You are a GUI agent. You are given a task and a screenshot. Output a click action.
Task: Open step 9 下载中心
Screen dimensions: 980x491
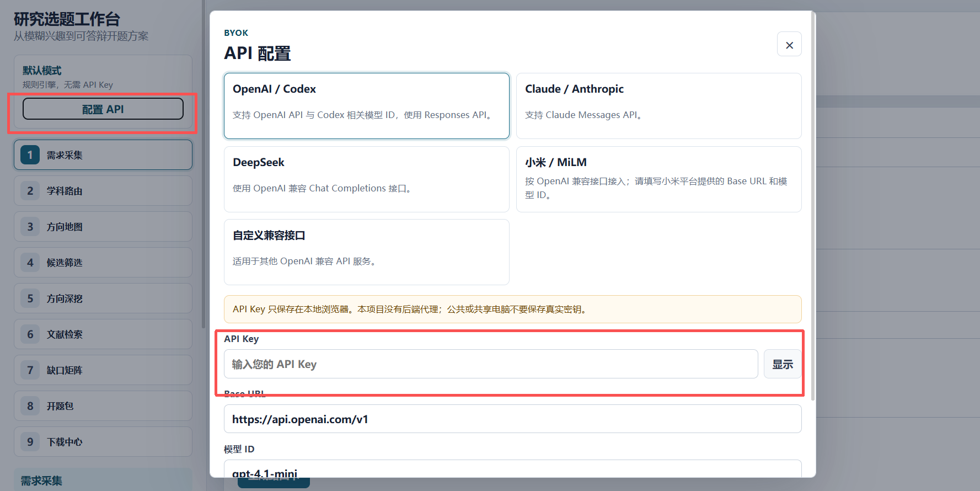coord(103,442)
